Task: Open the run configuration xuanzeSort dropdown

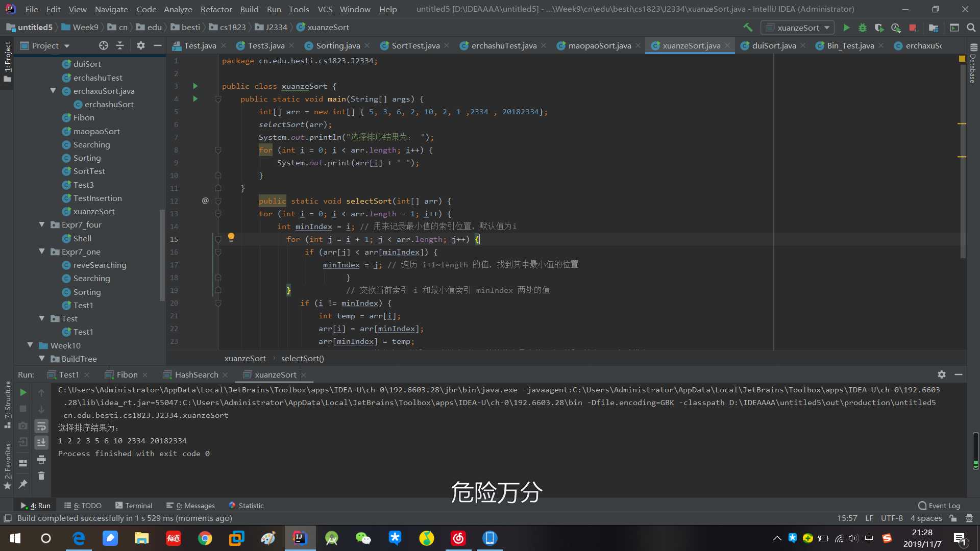Action: tap(797, 28)
